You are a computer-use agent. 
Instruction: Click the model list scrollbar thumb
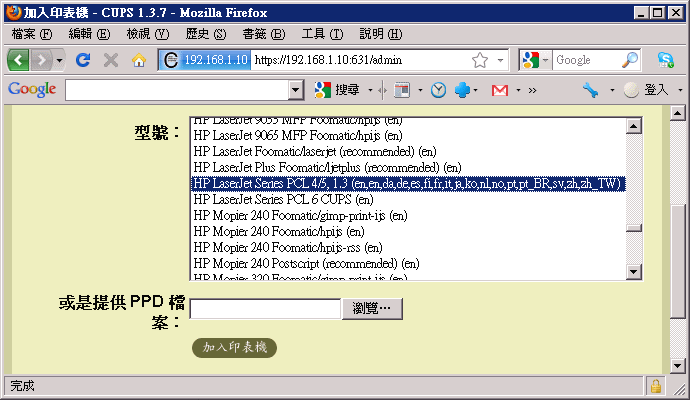[x=634, y=228]
